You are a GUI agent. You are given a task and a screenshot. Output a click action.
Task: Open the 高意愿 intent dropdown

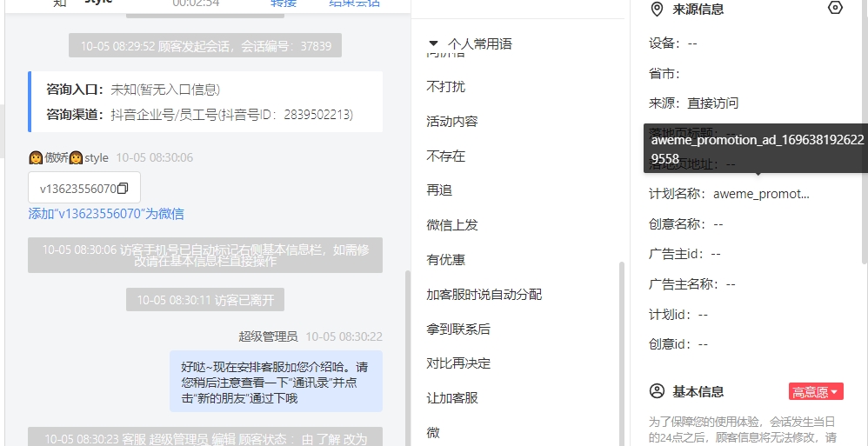pyautogui.click(x=816, y=392)
